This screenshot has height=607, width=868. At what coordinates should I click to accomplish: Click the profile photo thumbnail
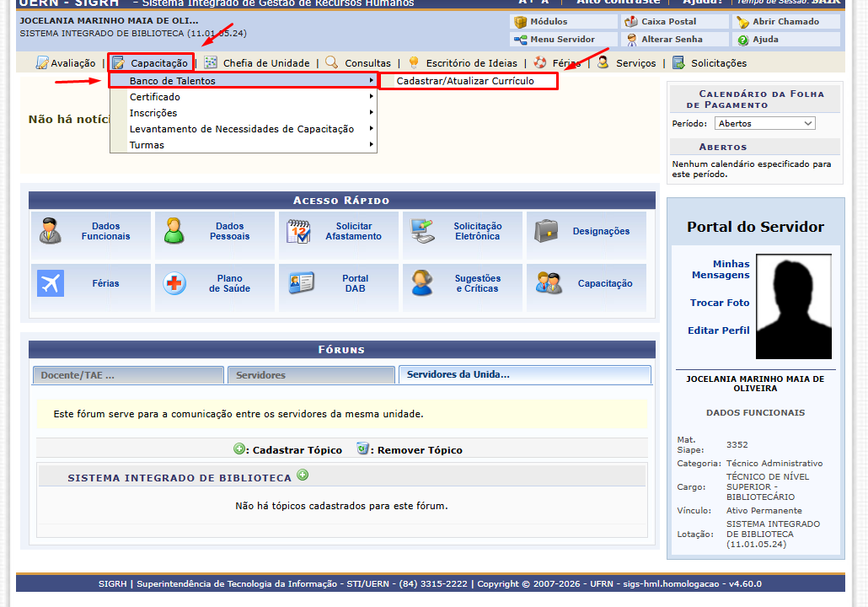click(794, 306)
